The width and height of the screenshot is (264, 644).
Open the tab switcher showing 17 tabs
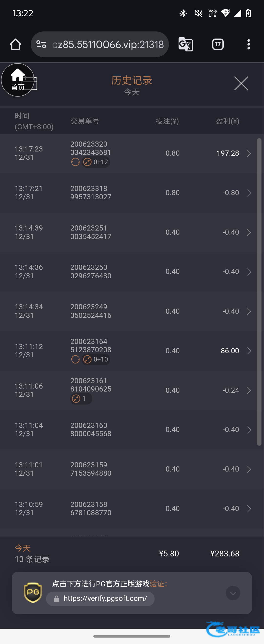click(x=218, y=44)
